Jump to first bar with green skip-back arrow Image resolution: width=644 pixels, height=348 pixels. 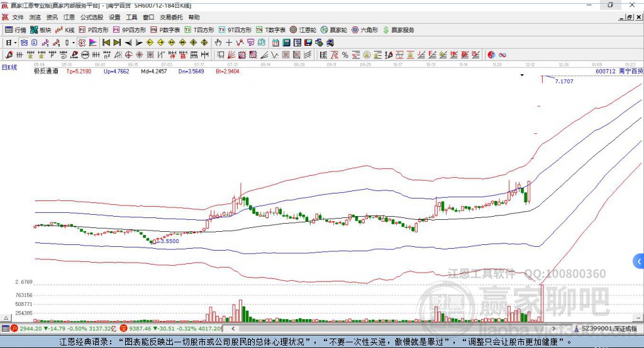[x=106, y=43]
